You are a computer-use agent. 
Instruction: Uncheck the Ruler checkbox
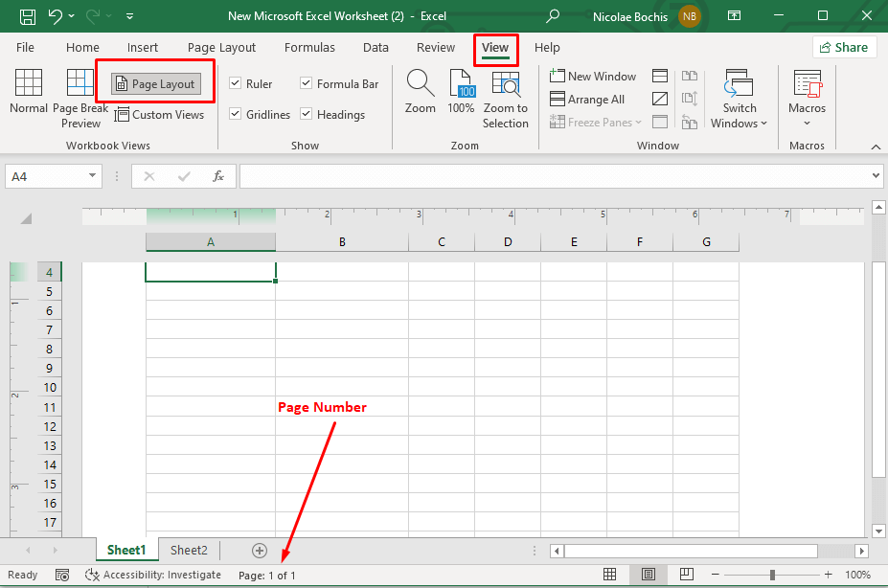[236, 84]
